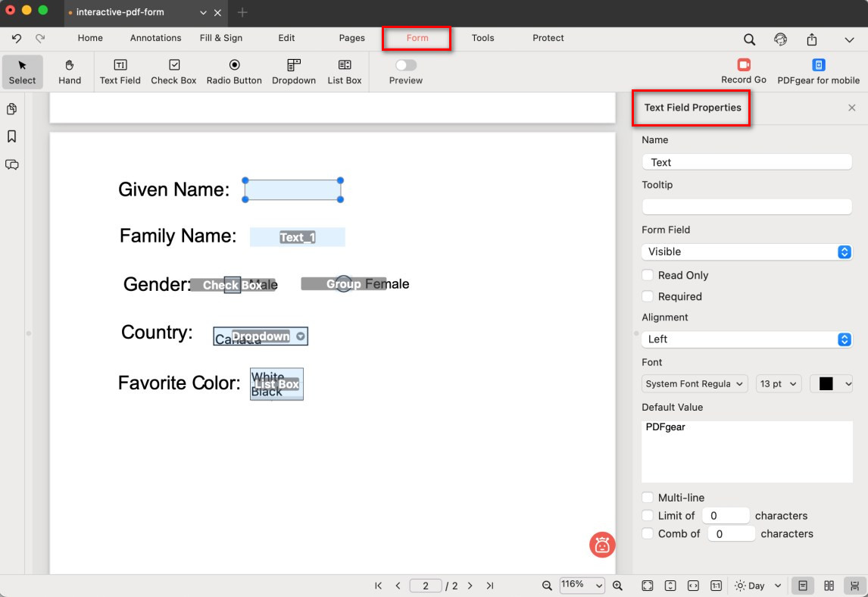
Task: Add a Text Field form element
Action: coord(120,71)
